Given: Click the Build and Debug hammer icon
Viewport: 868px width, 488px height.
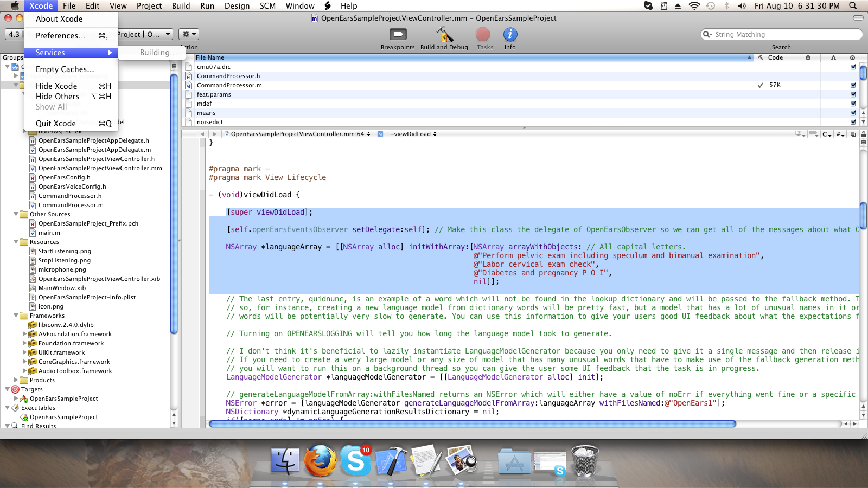Looking at the screenshot, I should (x=444, y=35).
